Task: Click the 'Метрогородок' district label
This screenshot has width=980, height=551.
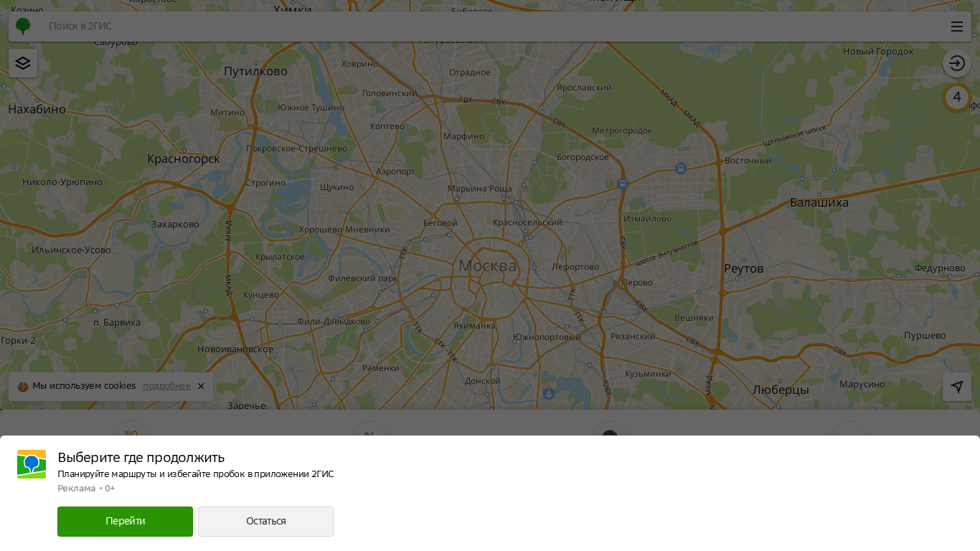Action: [x=622, y=131]
